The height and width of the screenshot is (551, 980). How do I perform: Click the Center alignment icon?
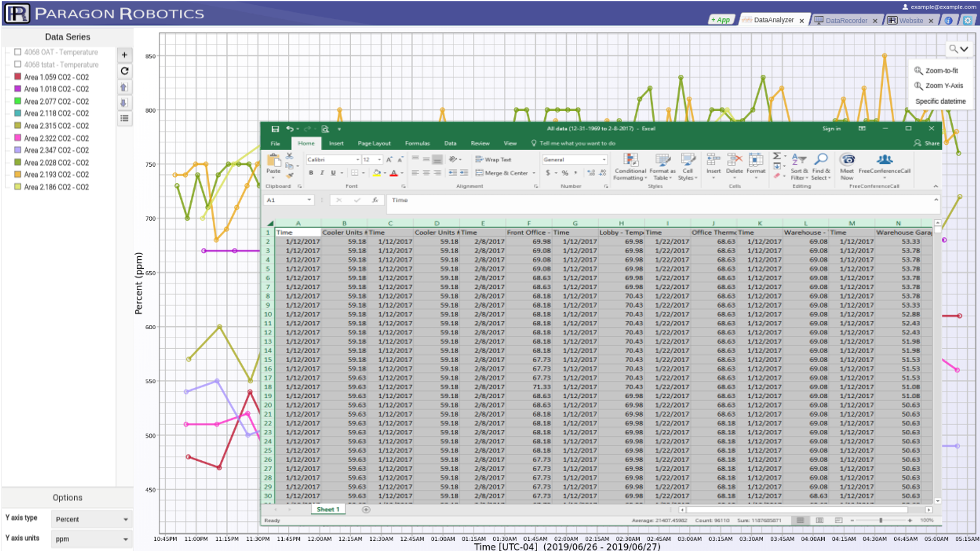click(426, 173)
